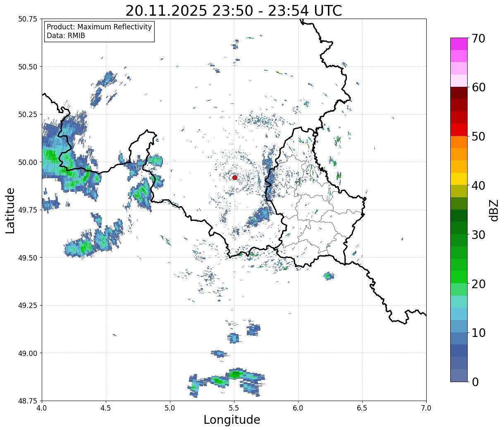Click the 'Latitude' axis label
The width and height of the screenshot is (504, 430).
click(x=10, y=210)
